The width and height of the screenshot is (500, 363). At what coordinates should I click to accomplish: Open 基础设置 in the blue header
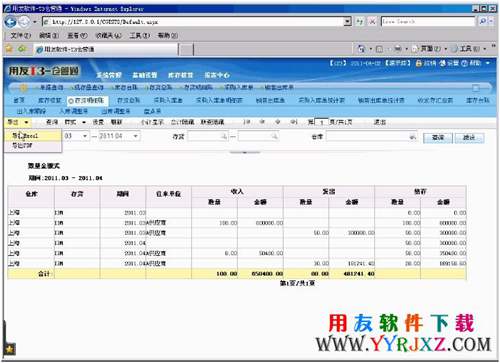click(x=145, y=75)
